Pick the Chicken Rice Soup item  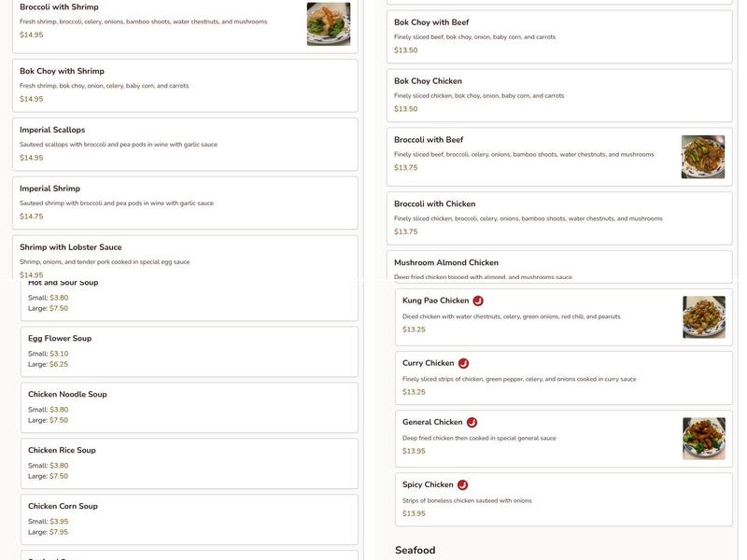click(x=190, y=463)
